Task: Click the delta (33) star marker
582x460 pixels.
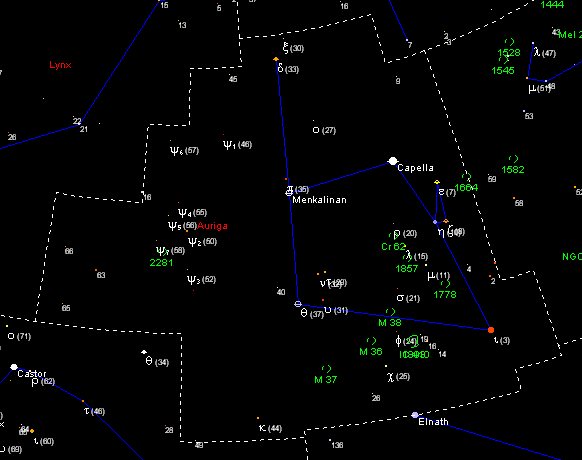Action: click(x=276, y=59)
